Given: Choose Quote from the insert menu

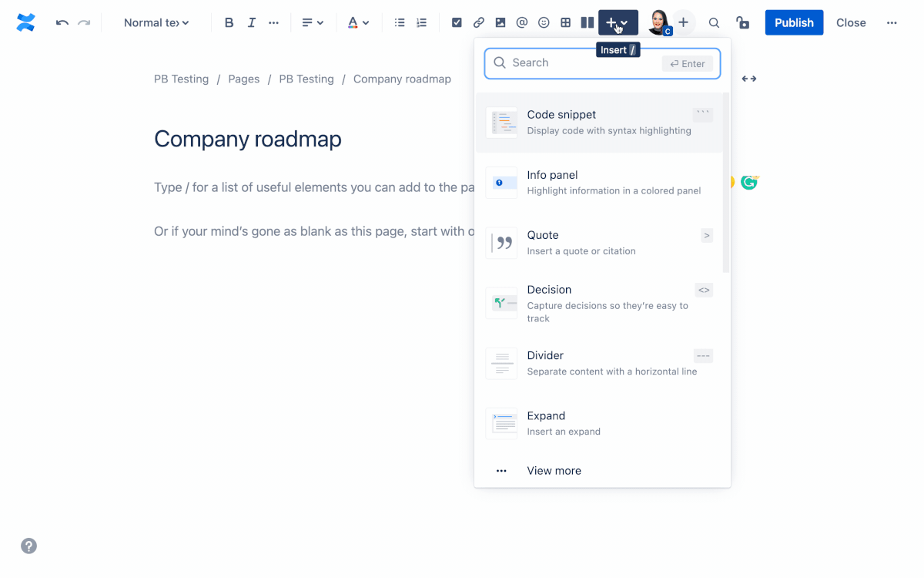Looking at the screenshot, I should [x=599, y=243].
